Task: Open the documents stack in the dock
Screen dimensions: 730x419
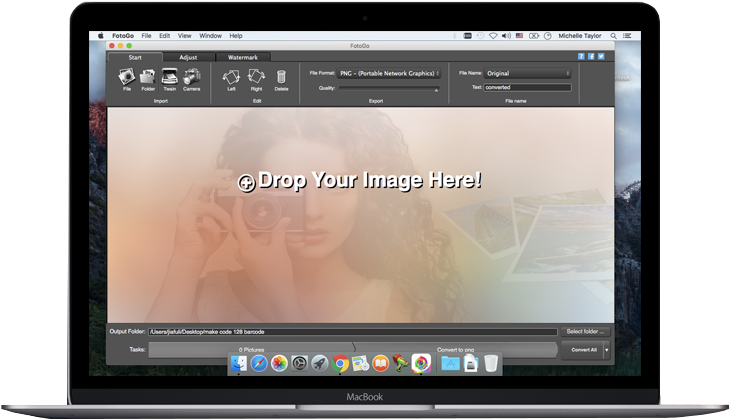Action: (471, 363)
